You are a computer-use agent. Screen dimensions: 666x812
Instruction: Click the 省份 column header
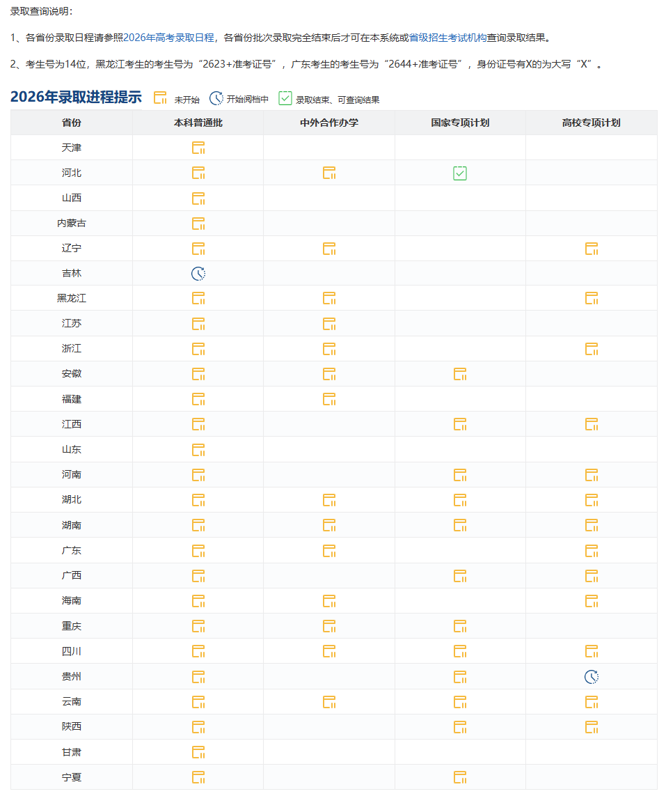pyautogui.click(x=72, y=123)
